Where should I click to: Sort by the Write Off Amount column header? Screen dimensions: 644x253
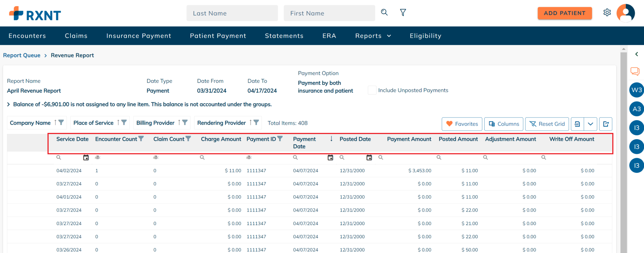[572, 139]
